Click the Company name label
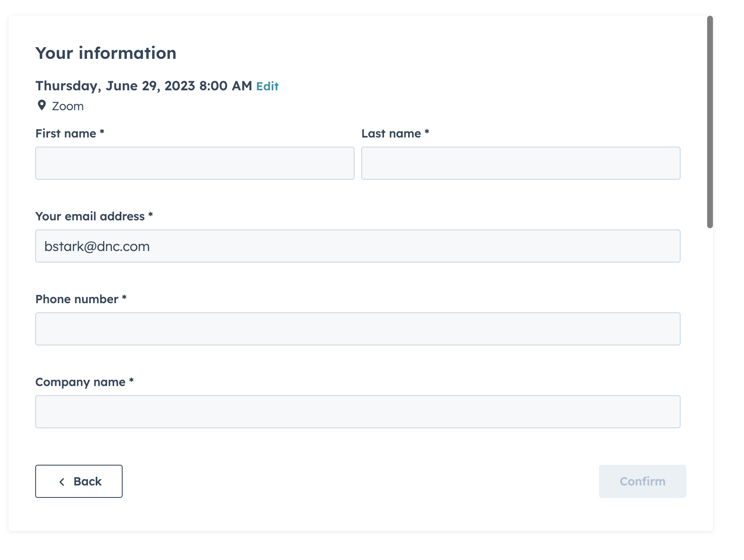 (85, 381)
